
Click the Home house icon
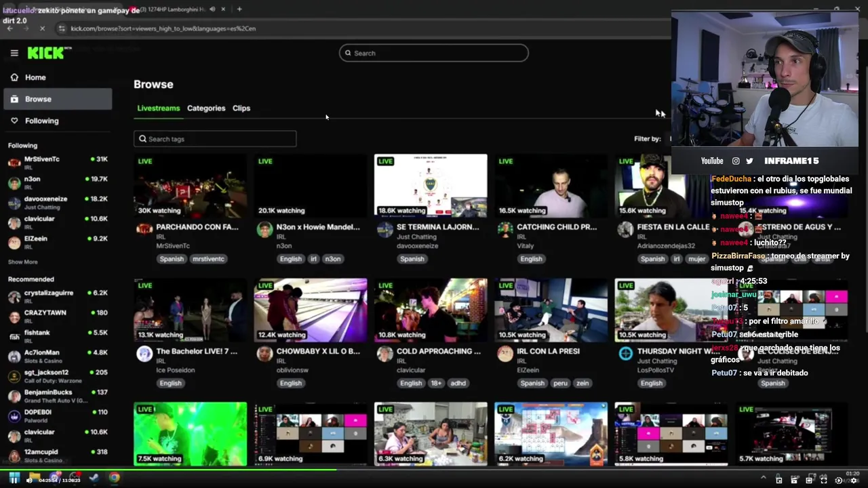14,77
